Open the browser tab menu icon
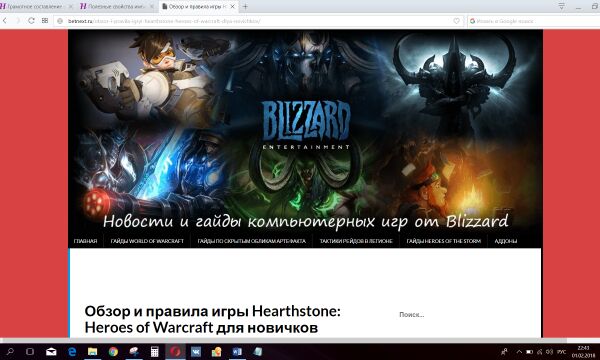 (x=561, y=6)
